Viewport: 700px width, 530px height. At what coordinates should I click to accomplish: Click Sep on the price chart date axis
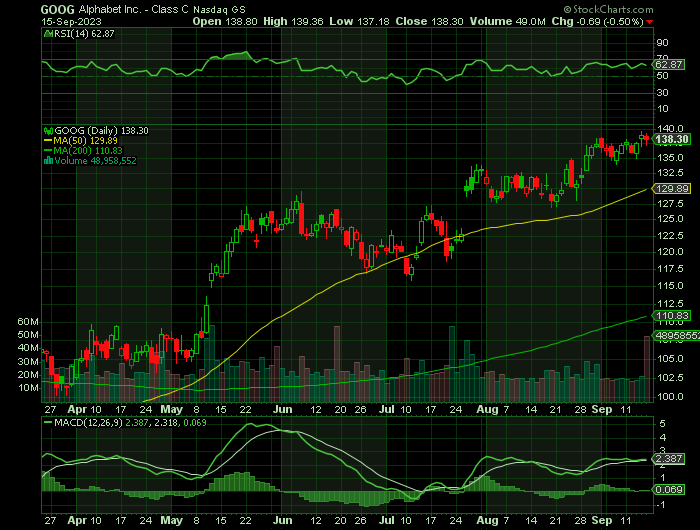tap(602, 410)
